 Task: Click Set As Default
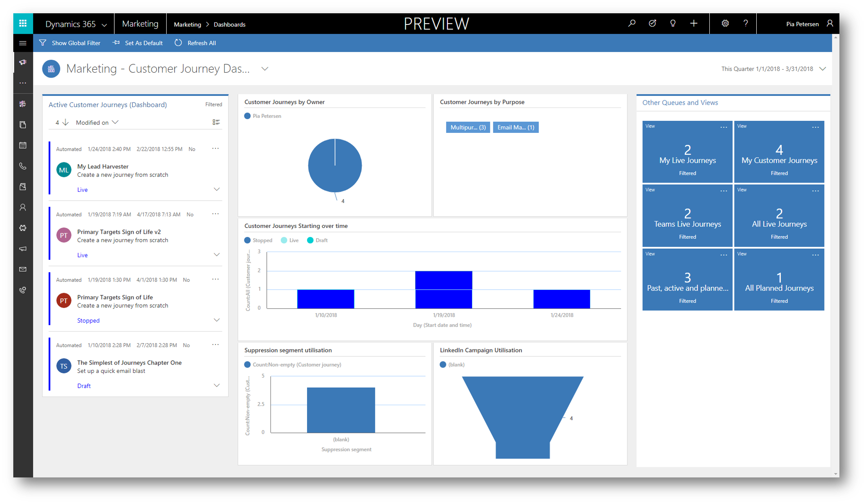tap(138, 43)
